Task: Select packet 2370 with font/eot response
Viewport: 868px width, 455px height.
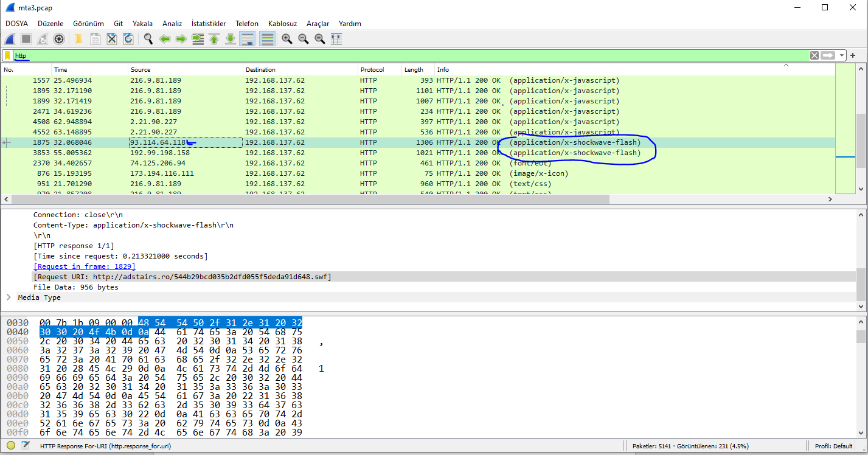Action: click(x=418, y=163)
